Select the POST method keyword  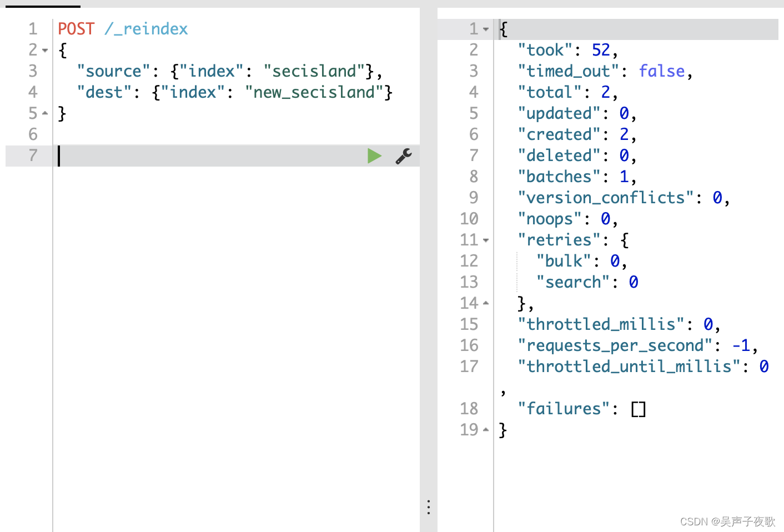77,29
